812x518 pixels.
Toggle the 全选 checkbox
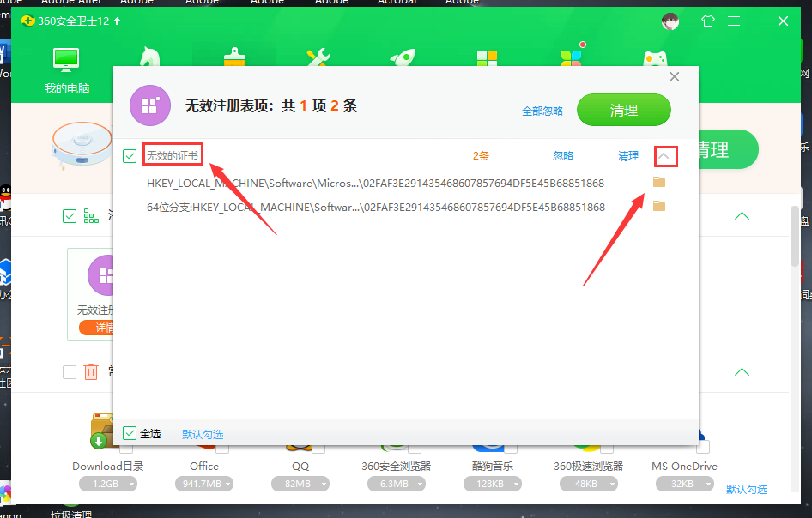click(x=130, y=433)
